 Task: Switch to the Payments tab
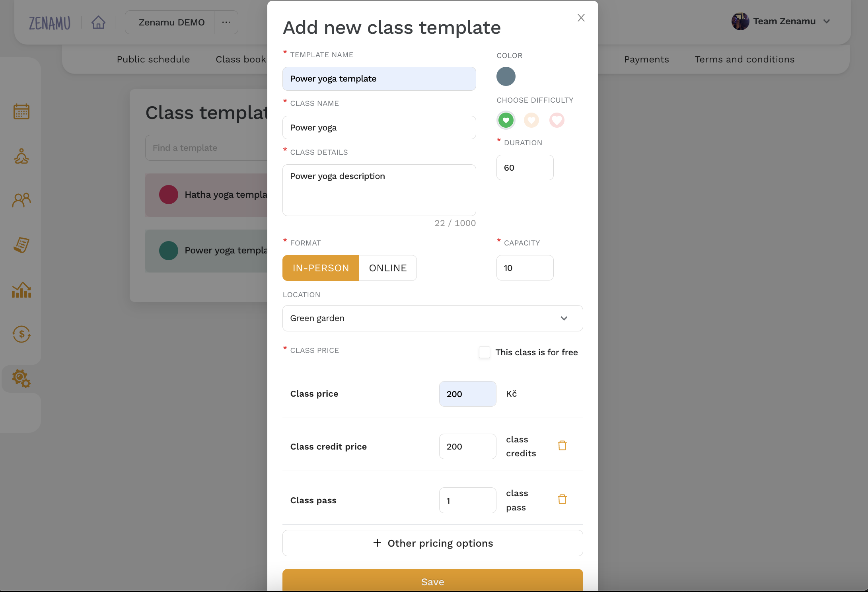click(646, 59)
